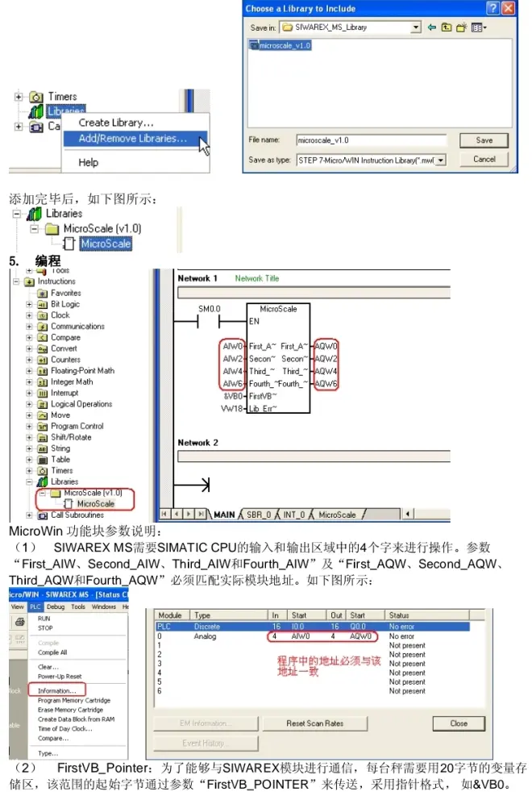
Task: Select Create Library menu entry
Action: [115, 123]
